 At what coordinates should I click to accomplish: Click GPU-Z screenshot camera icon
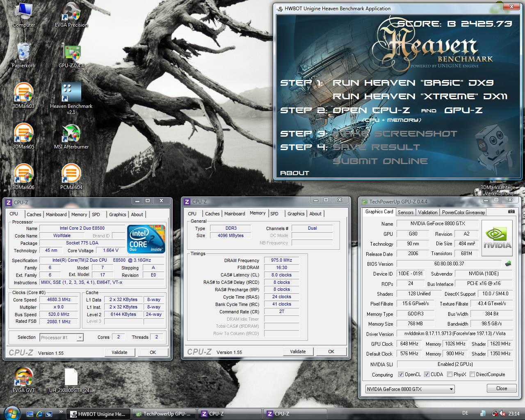pos(511,212)
